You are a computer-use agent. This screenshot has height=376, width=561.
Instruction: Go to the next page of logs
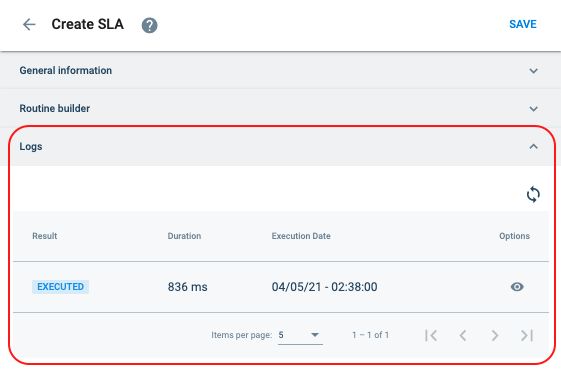coord(495,335)
